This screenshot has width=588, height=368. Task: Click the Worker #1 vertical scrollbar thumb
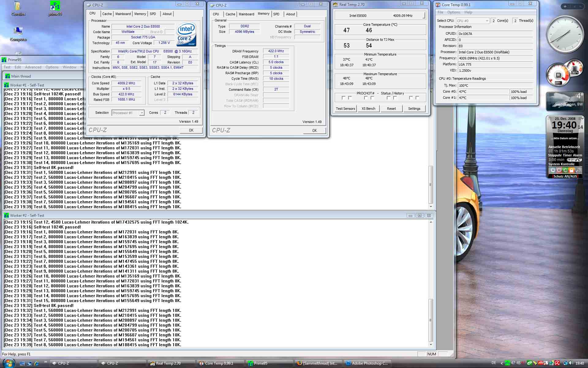431,185
